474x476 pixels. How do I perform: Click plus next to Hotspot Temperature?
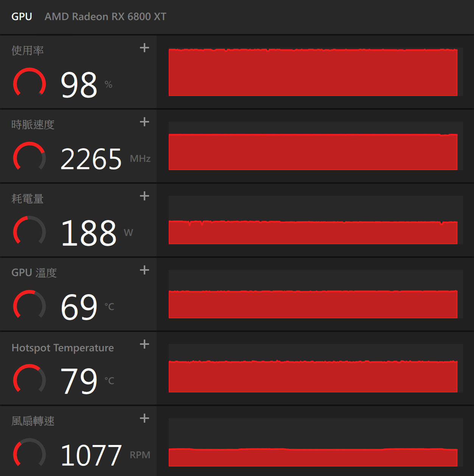(x=144, y=344)
